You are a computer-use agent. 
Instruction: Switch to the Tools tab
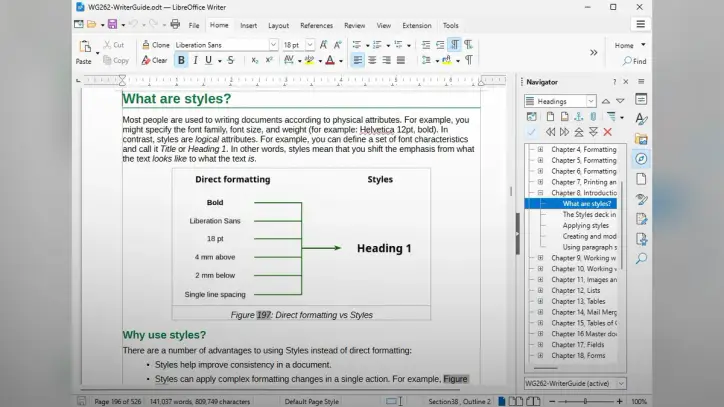pyautogui.click(x=451, y=25)
